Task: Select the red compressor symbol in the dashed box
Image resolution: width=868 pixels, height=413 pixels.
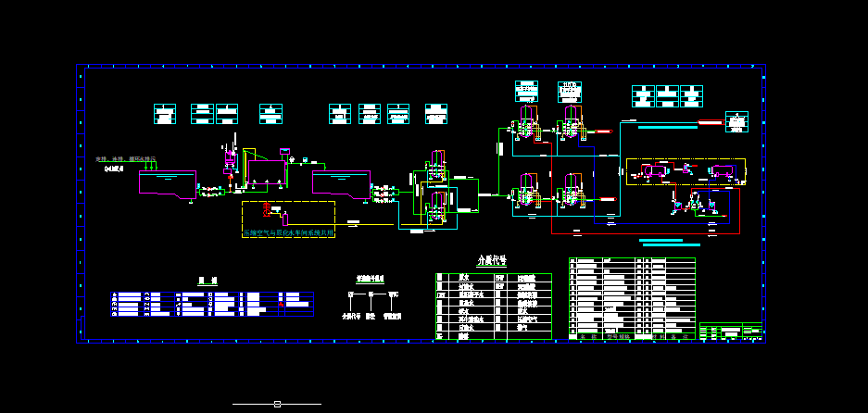Action: point(267,210)
